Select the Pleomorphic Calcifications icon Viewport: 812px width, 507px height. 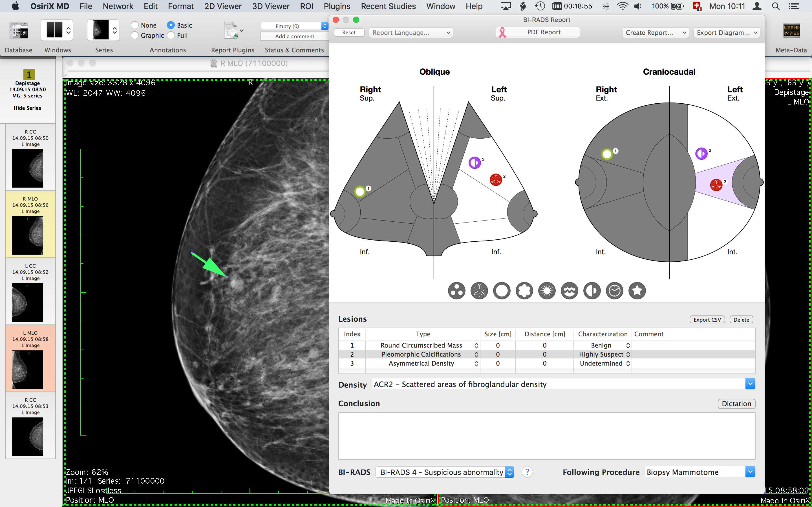[x=479, y=291]
